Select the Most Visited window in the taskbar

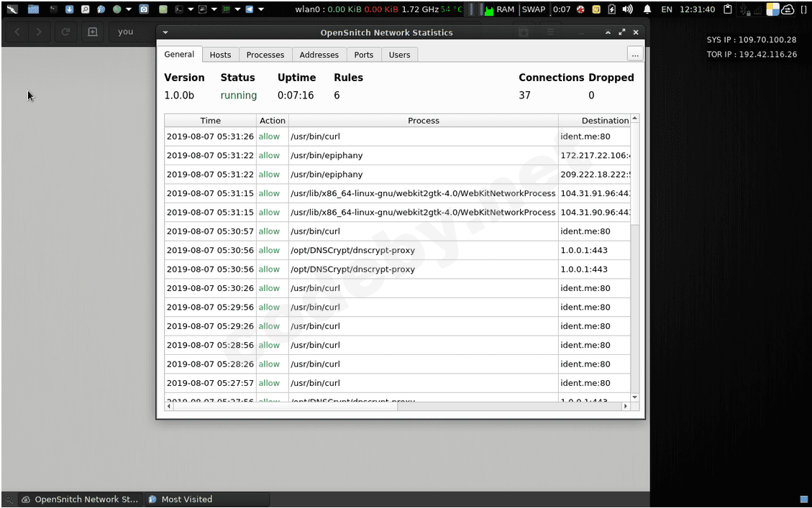click(186, 499)
